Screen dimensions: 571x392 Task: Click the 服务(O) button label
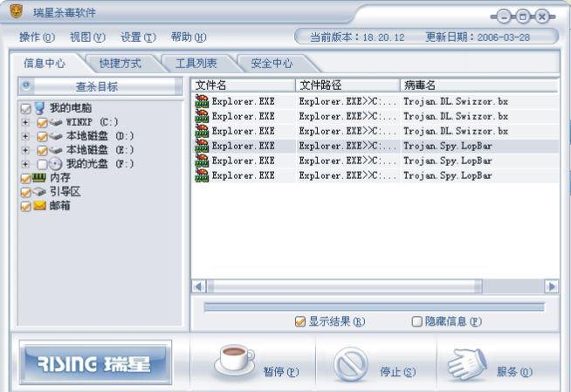click(514, 372)
